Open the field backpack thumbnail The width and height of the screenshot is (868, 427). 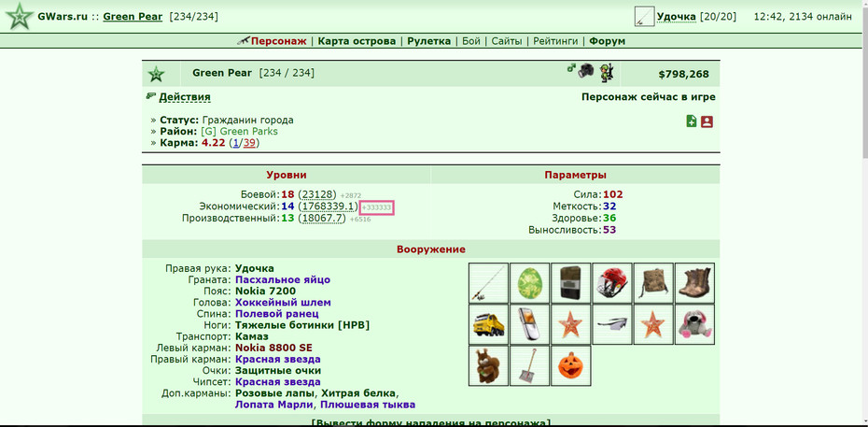coord(653,282)
